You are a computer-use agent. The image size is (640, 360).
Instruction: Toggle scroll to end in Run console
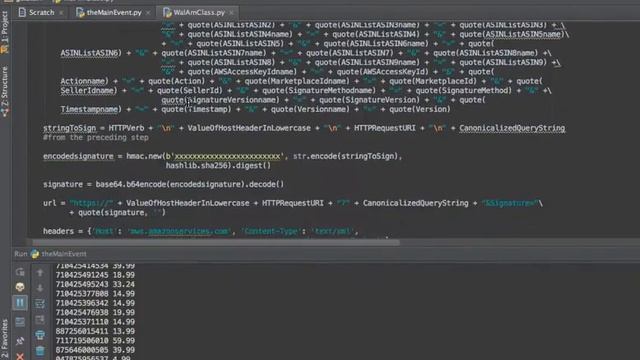click(40, 319)
